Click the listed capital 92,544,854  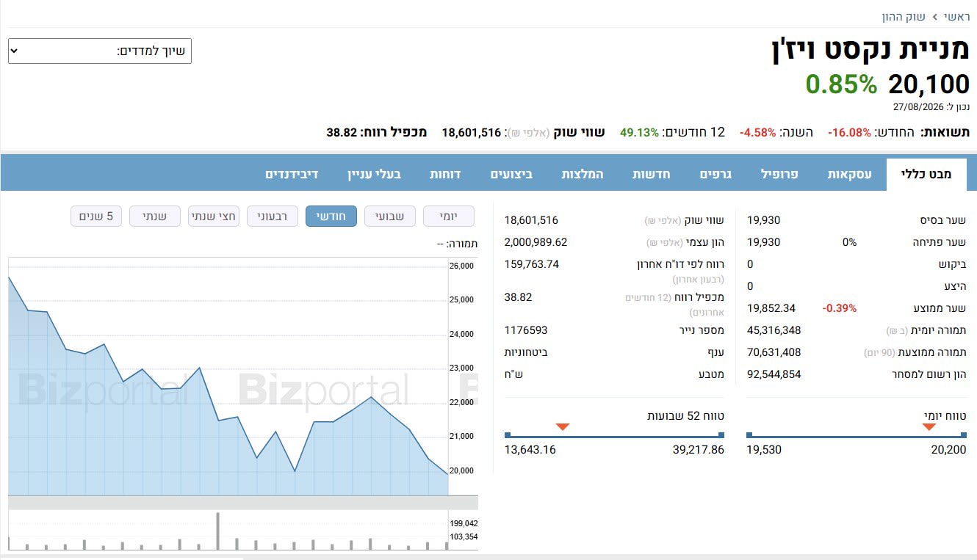[x=774, y=374]
